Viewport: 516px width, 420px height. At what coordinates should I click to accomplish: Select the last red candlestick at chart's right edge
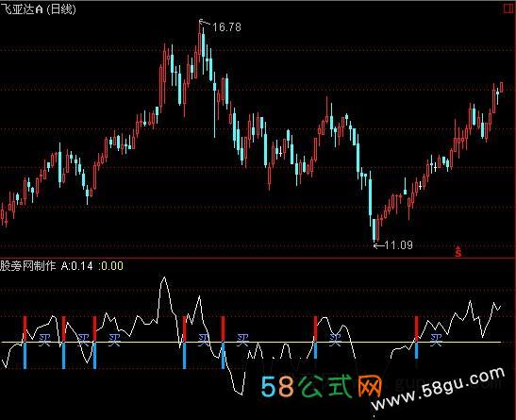502,87
